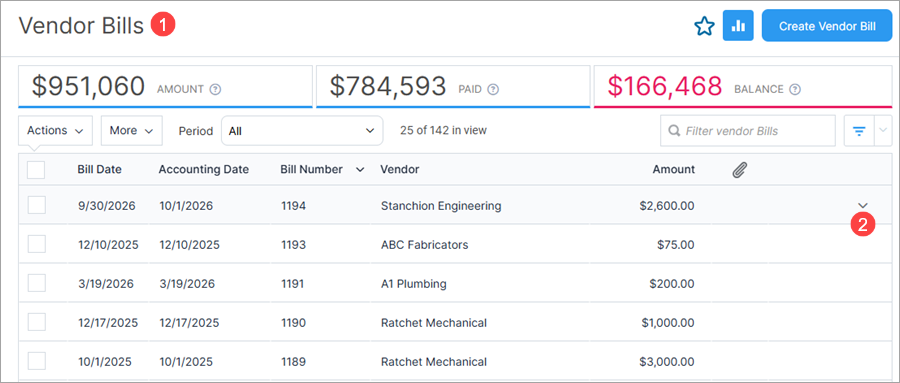Click help icon next to BALANCE

[x=794, y=90]
